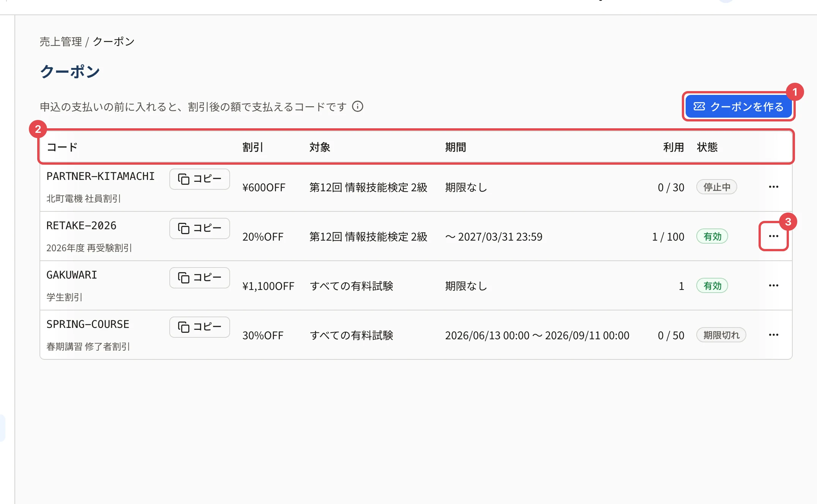Click the 状態 column header

707,147
